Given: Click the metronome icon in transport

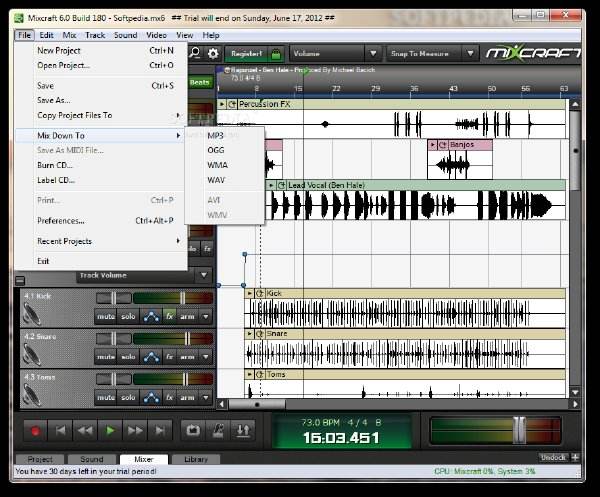Looking at the screenshot, I should 218,431.
